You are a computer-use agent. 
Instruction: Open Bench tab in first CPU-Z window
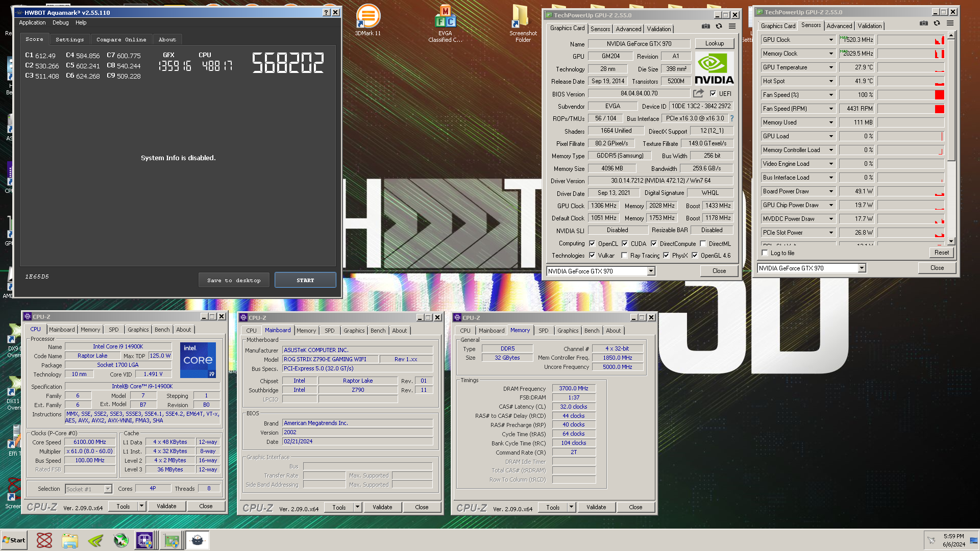(x=162, y=330)
